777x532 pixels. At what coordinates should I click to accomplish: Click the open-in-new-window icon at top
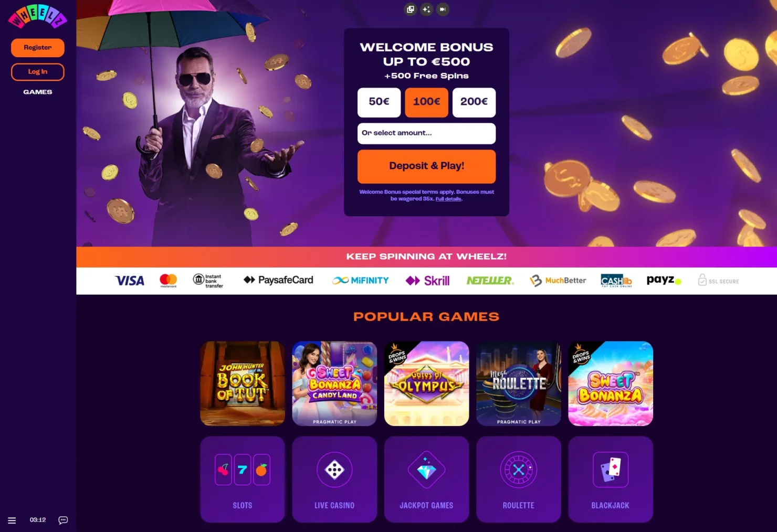(411, 9)
